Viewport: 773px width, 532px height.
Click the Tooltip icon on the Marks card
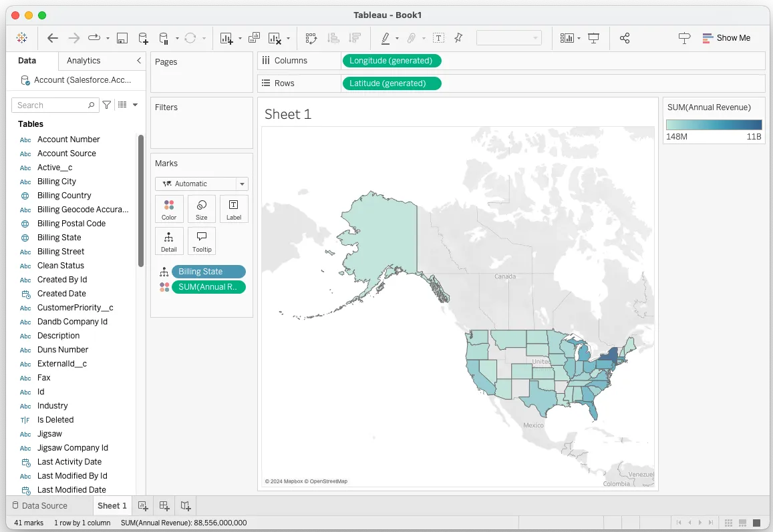tap(202, 241)
